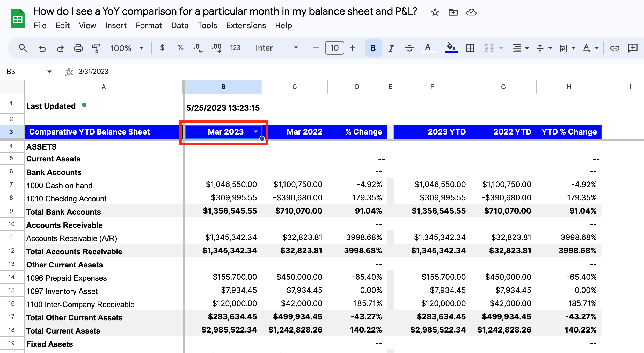Open the borders tool
This screenshot has height=353, width=644.
(x=470, y=48)
